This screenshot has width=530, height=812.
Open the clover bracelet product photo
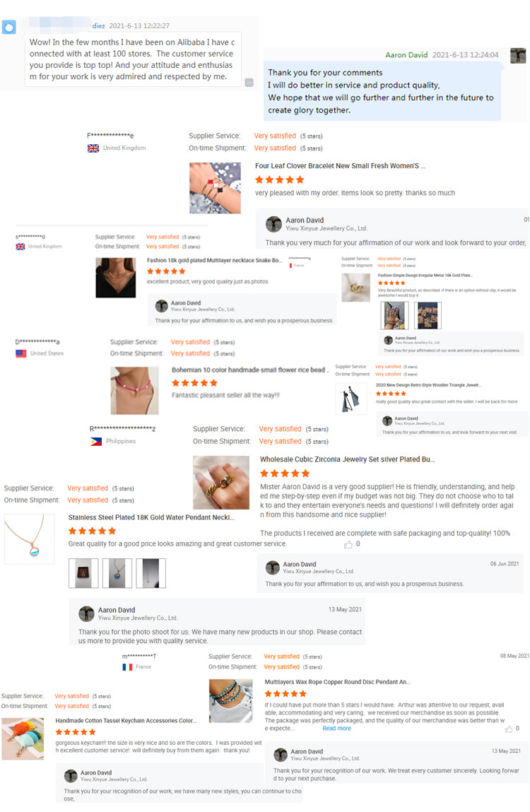tap(215, 188)
